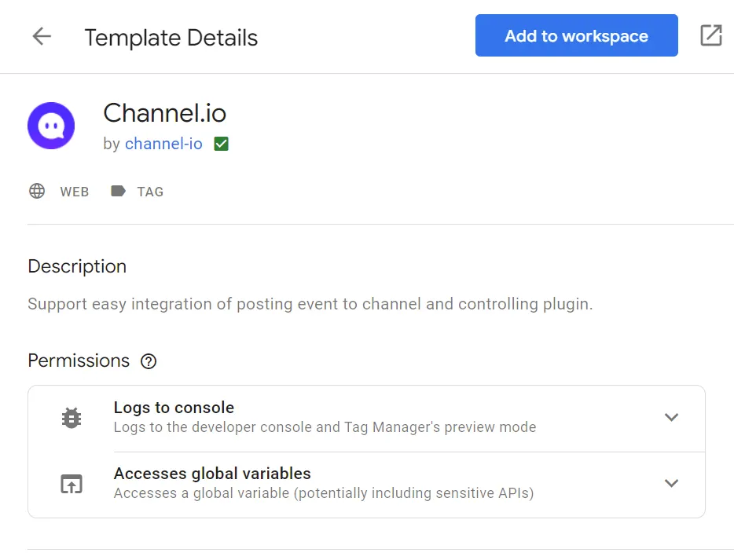Click the globe WEB icon
The width and height of the screenshot is (734, 560).
tap(37, 191)
